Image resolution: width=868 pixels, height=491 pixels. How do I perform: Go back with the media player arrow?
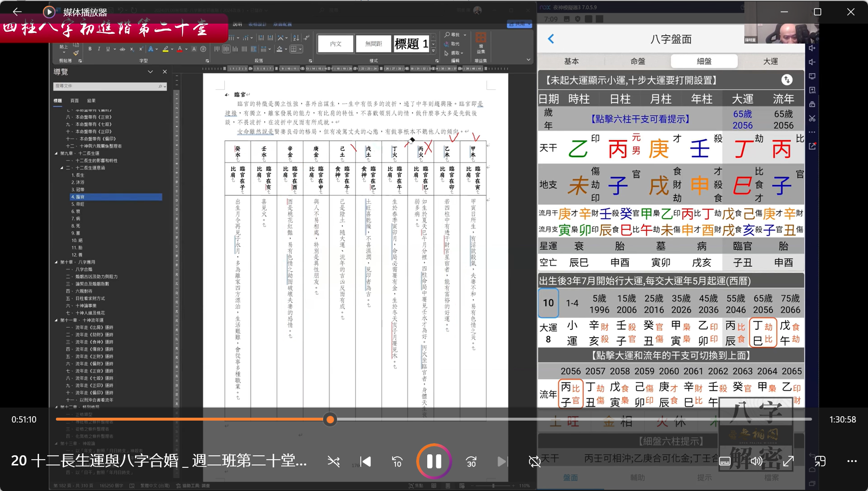pos(17,12)
